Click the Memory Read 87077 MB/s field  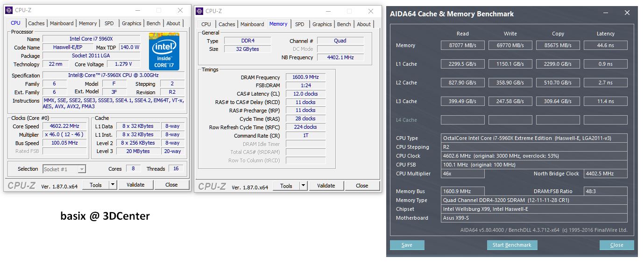463,45
